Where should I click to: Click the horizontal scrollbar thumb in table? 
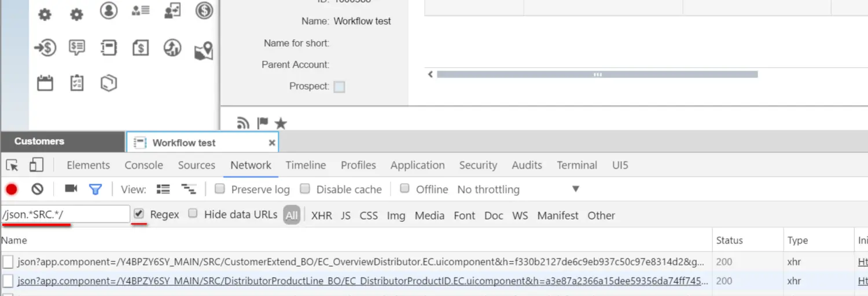[x=597, y=74]
